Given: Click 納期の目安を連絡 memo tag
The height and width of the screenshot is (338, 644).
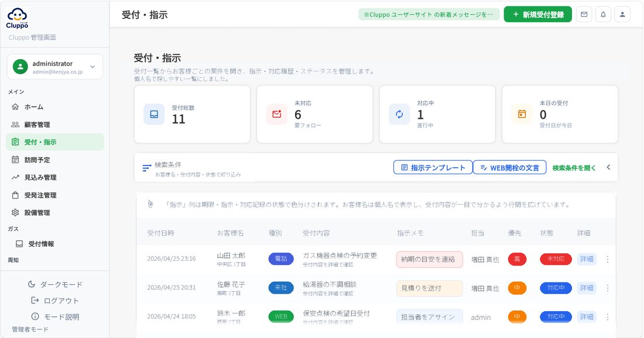Looking at the screenshot, I should click(429, 259).
